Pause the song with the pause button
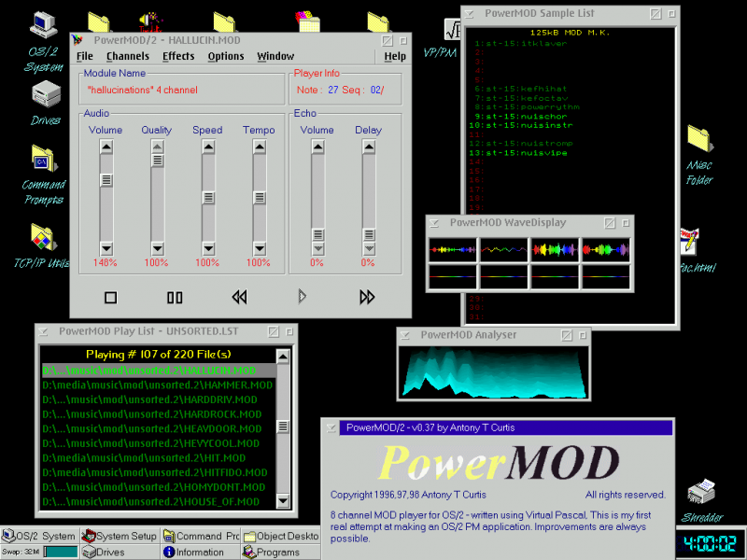 (175, 298)
